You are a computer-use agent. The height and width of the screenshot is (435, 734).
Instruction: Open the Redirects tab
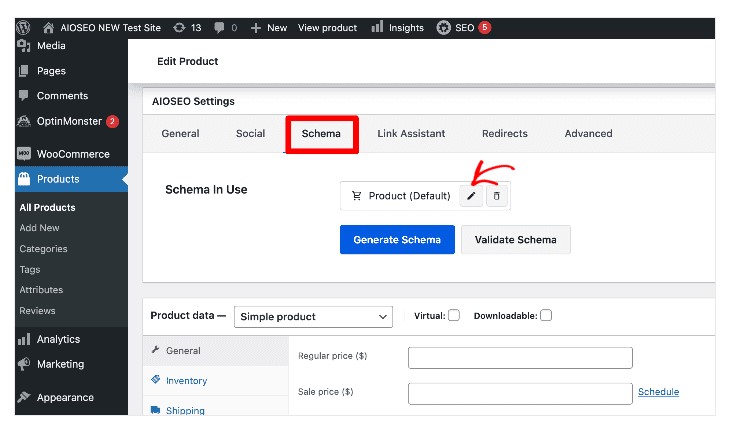pyautogui.click(x=505, y=133)
